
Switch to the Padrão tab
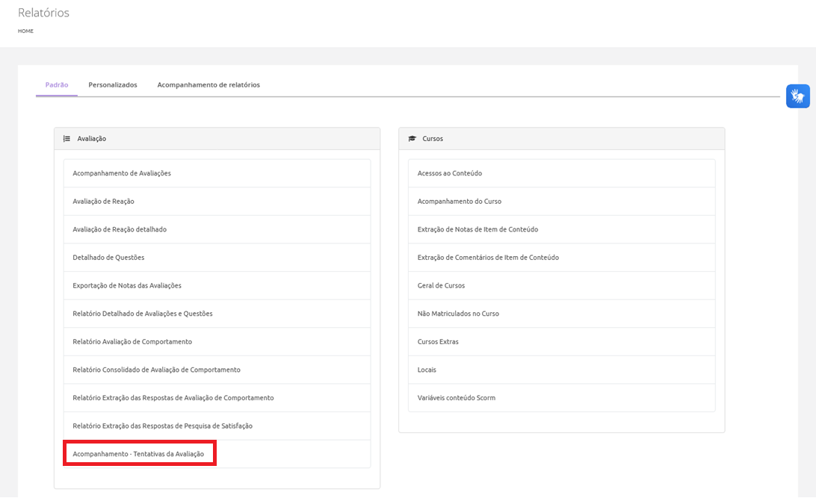click(57, 85)
